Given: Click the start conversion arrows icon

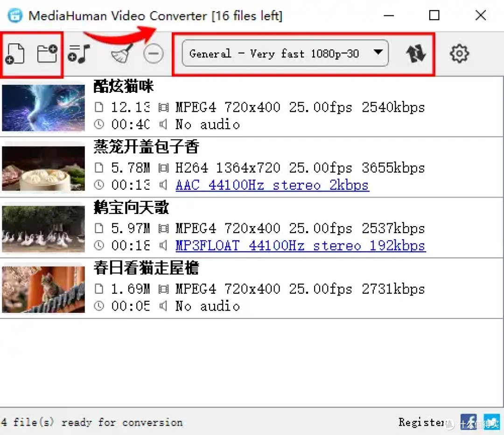Looking at the screenshot, I should coord(416,54).
